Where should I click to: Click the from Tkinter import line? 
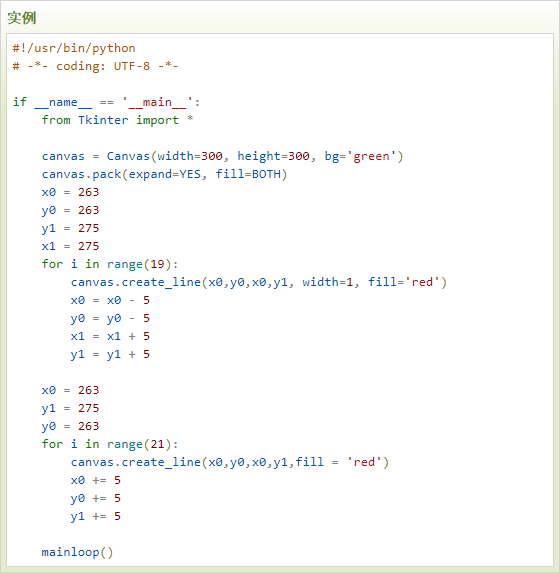point(117,120)
